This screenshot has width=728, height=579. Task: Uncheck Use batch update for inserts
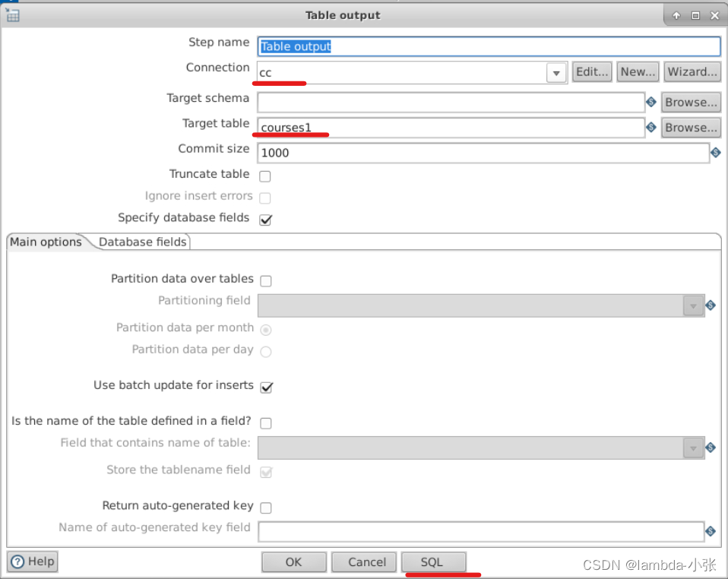267,387
